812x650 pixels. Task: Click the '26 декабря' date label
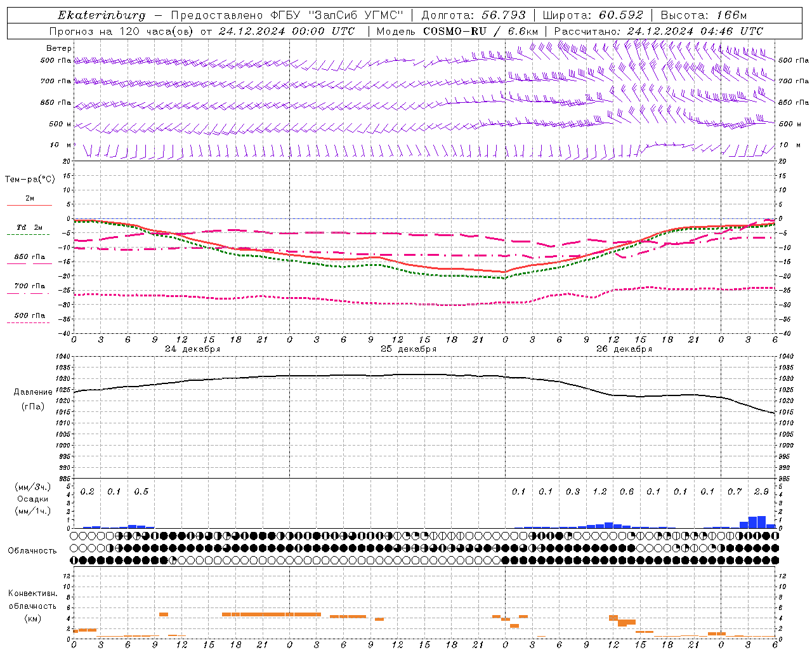(624, 349)
